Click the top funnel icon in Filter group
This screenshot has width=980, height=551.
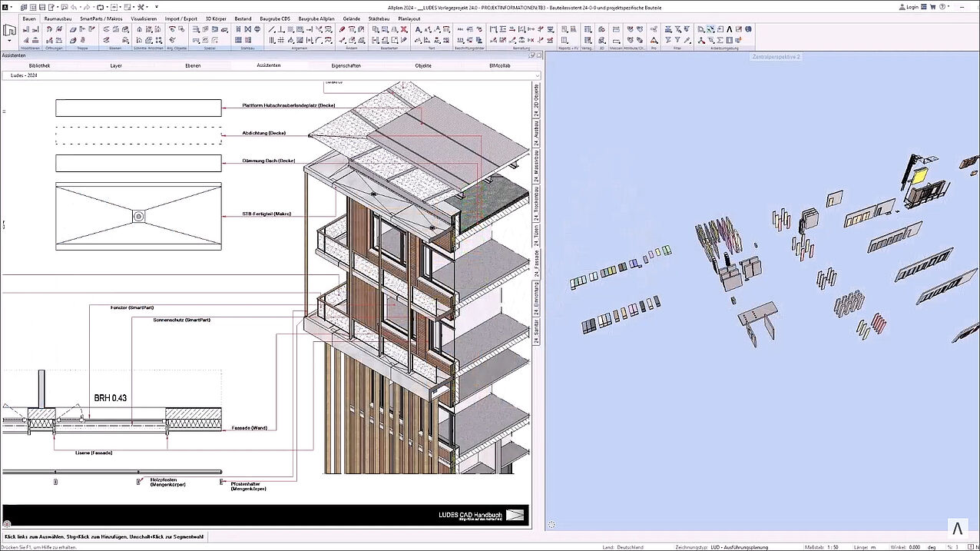(x=677, y=29)
